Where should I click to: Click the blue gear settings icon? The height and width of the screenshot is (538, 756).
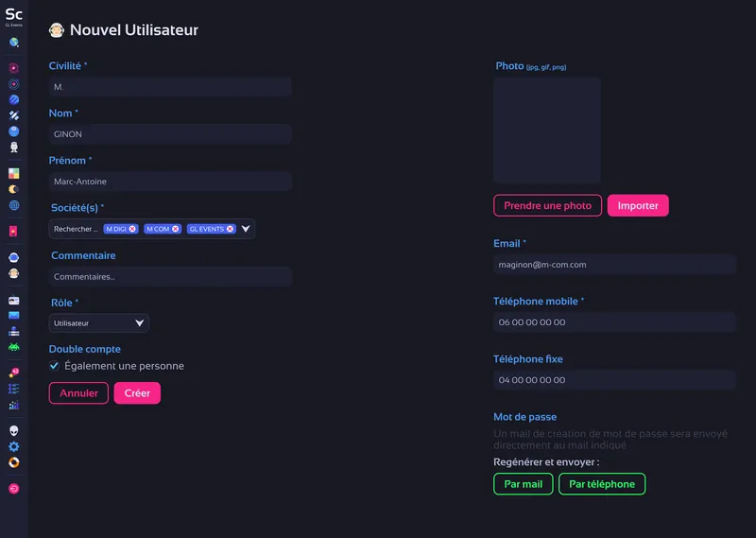tap(14, 446)
